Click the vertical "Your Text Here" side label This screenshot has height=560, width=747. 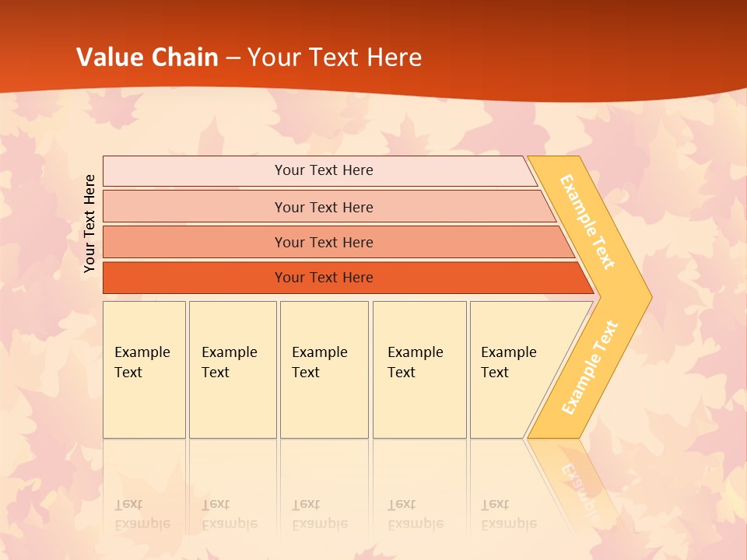pyautogui.click(x=89, y=224)
